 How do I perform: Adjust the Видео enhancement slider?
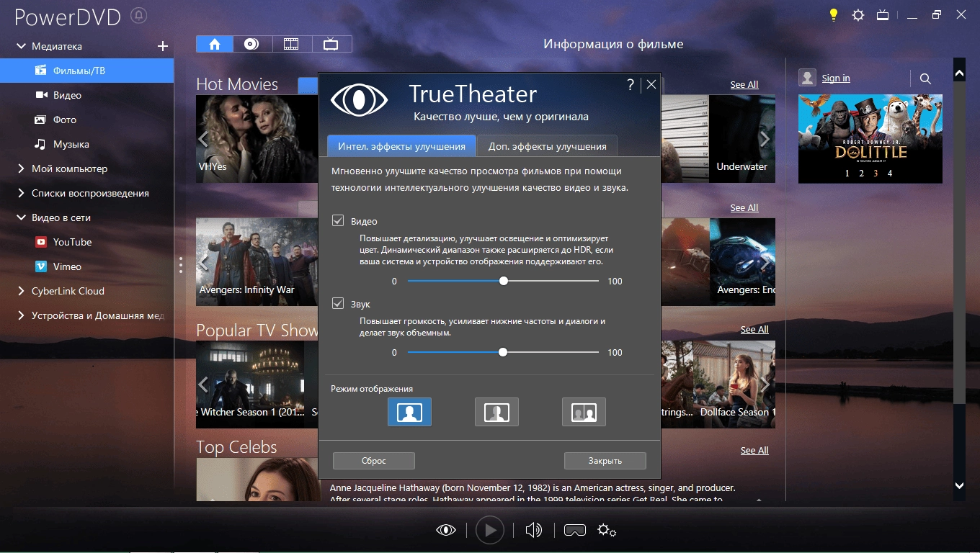[503, 281]
